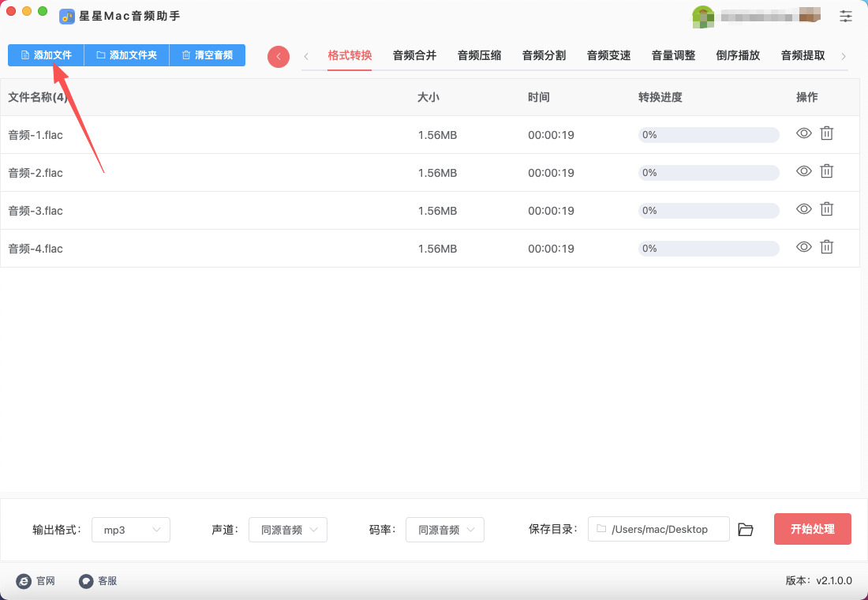Image resolution: width=868 pixels, height=600 pixels.
Task: Open 官网 official website icon
Action: tap(24, 581)
